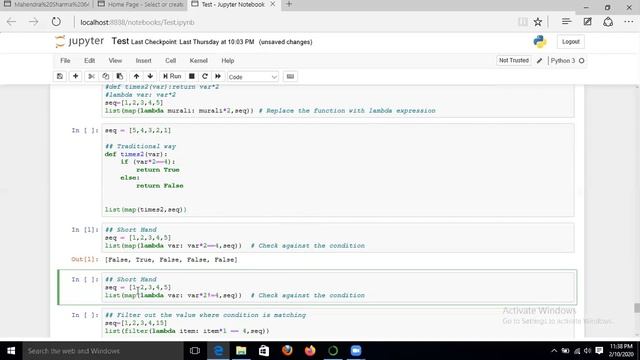Click the notebook vertical scrollbar thumb
640x360 pixels.
[x=637, y=308]
